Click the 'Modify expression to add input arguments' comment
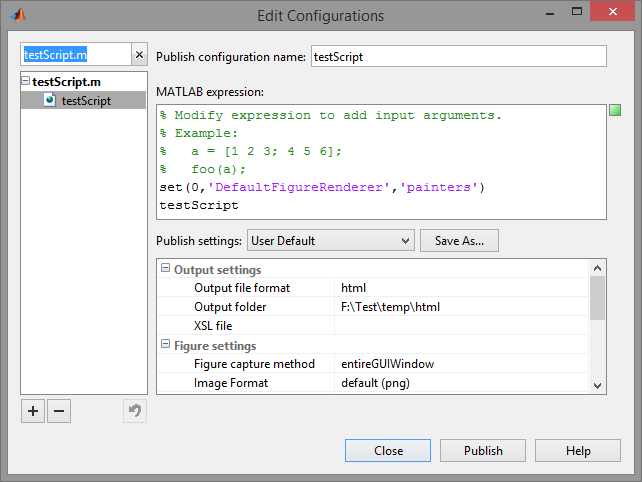The height and width of the screenshot is (482, 642). tap(330, 115)
